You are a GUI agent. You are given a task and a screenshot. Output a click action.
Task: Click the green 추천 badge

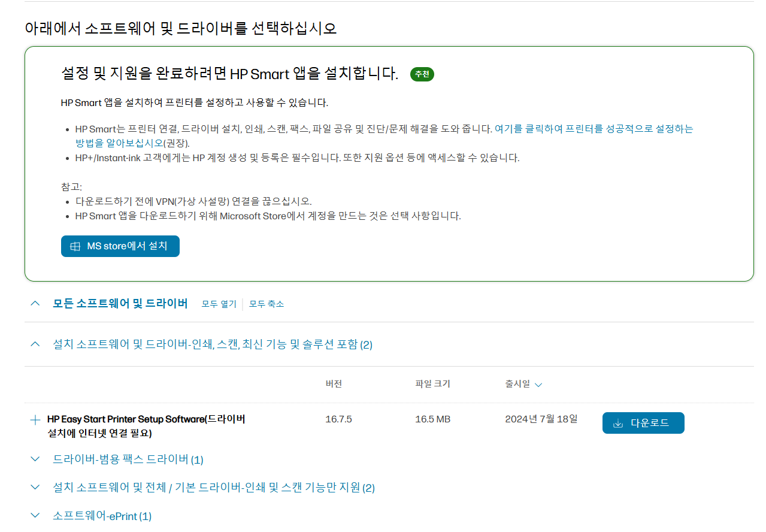[422, 74]
